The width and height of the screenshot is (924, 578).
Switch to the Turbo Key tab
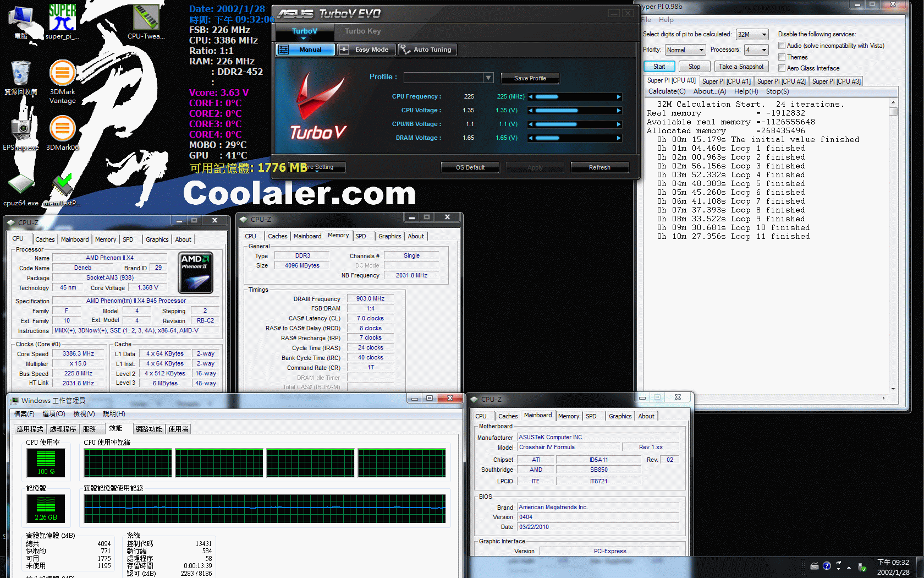click(x=362, y=31)
